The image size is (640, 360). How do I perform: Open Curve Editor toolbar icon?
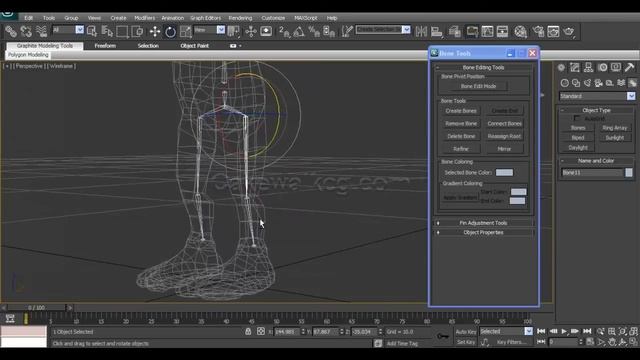(x=487, y=31)
